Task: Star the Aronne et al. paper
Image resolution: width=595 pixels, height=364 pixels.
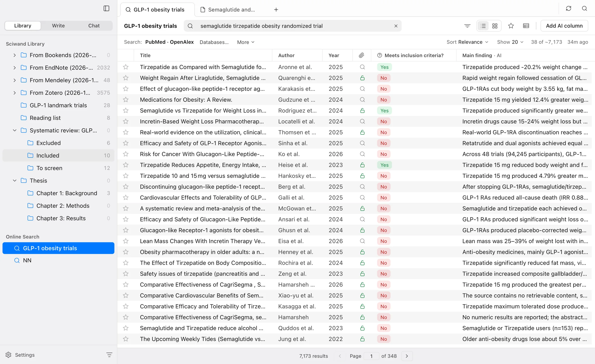Action: (x=126, y=67)
